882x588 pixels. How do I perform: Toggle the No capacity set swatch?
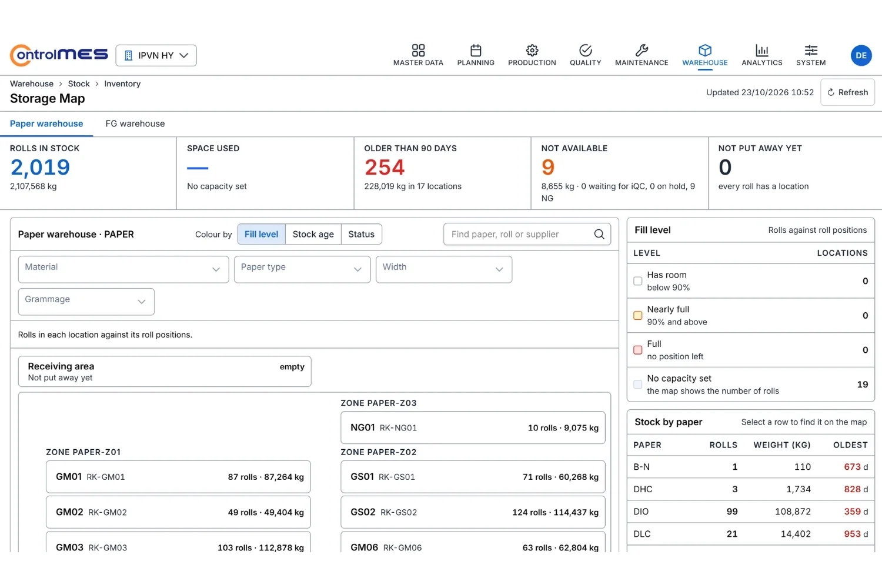[x=637, y=385]
